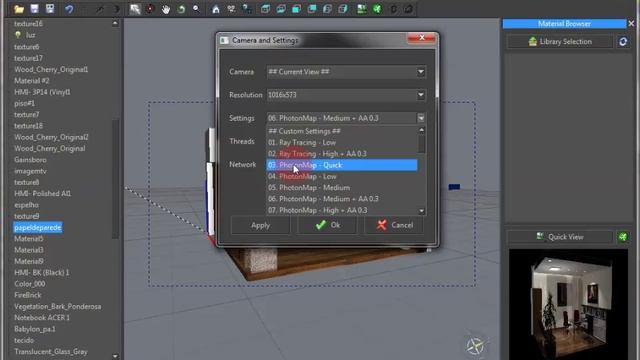Image resolution: width=640 pixels, height=360 pixels.
Task: Click the third solid teal cube view icon
Action: [296, 9]
